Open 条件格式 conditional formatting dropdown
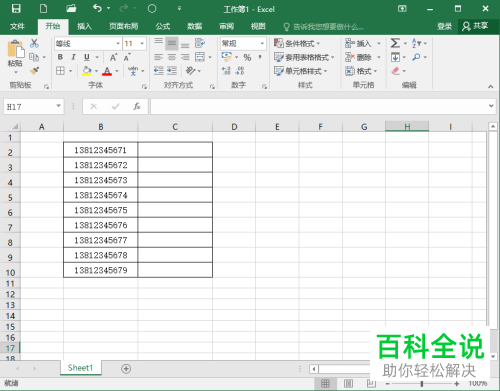The width and height of the screenshot is (500, 391). tap(297, 43)
